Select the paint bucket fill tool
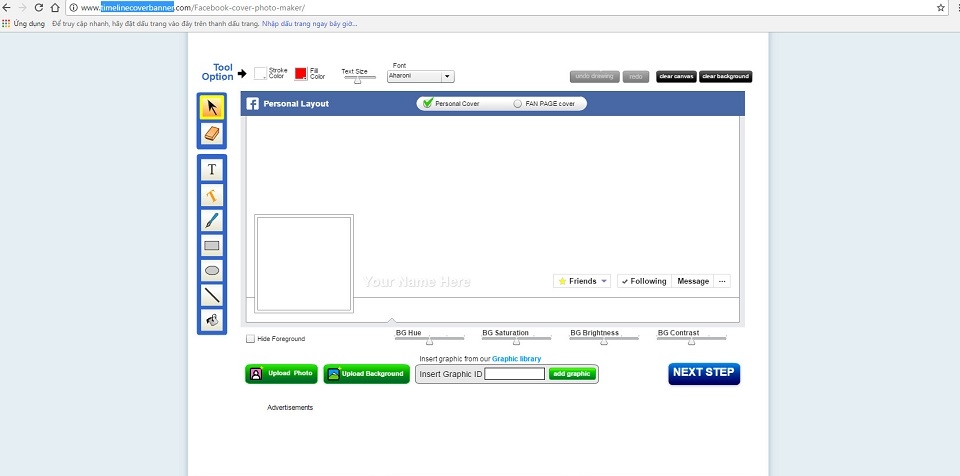Screen dimensions: 960x476 212,320
